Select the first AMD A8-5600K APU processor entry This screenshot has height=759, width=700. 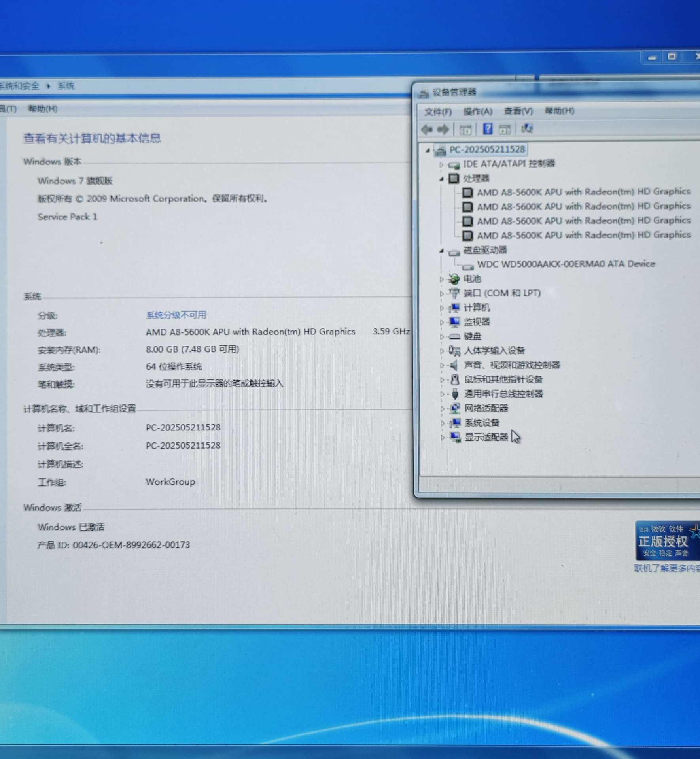[x=583, y=192]
